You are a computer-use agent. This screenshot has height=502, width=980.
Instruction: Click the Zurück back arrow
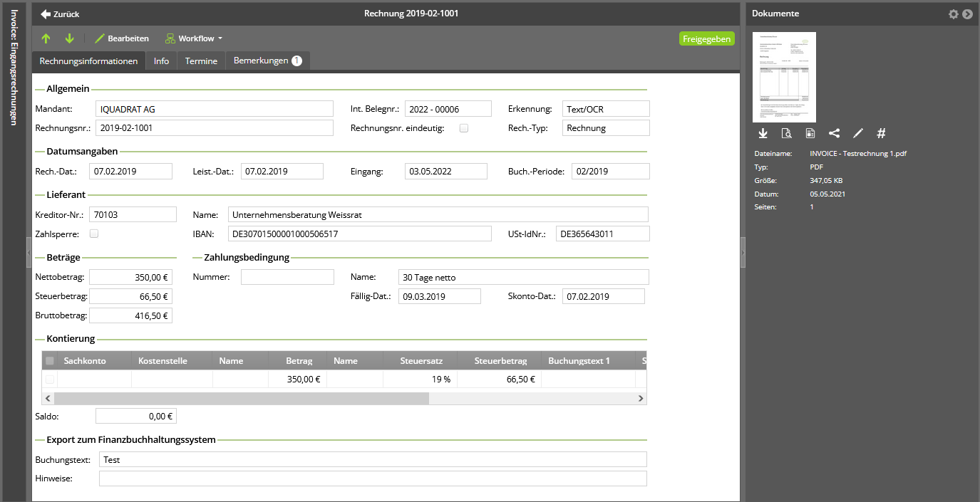pos(46,14)
